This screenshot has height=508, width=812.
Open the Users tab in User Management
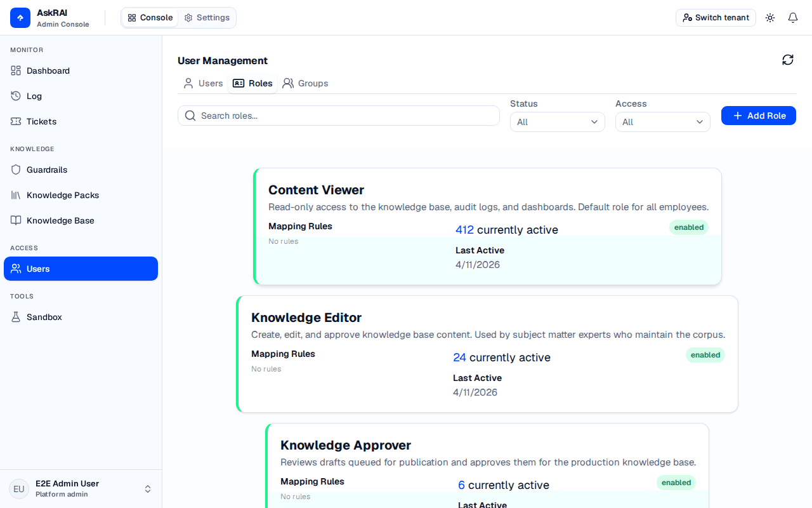[203, 83]
